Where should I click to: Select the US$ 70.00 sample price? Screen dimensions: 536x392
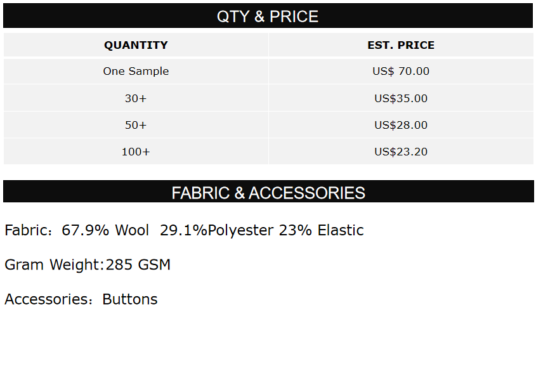click(401, 72)
